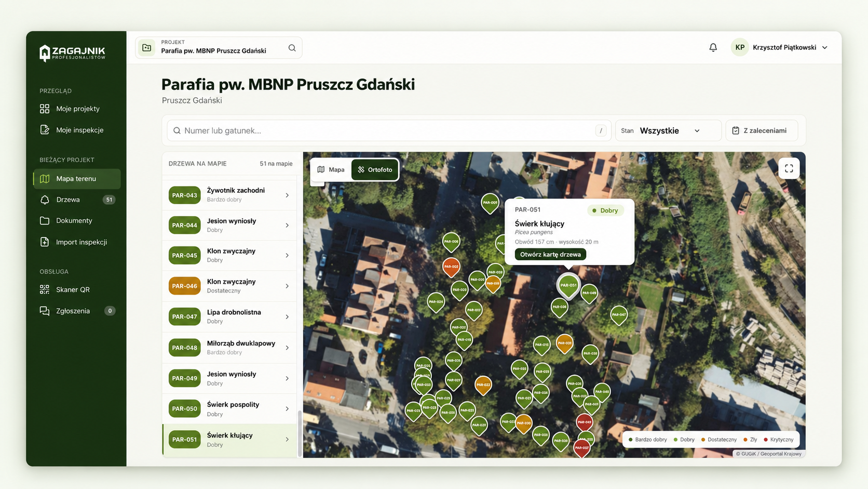
Task: Switch map to Ortofoto view
Action: 375,169
